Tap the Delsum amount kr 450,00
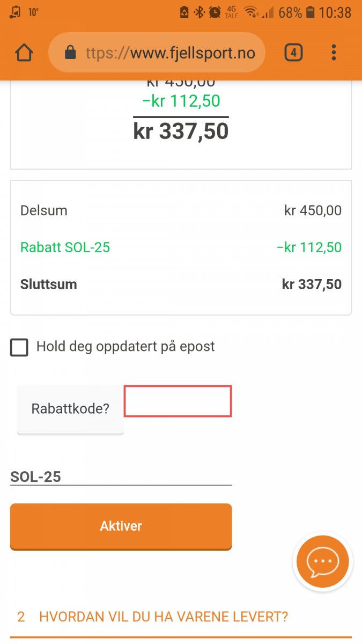 tap(313, 210)
